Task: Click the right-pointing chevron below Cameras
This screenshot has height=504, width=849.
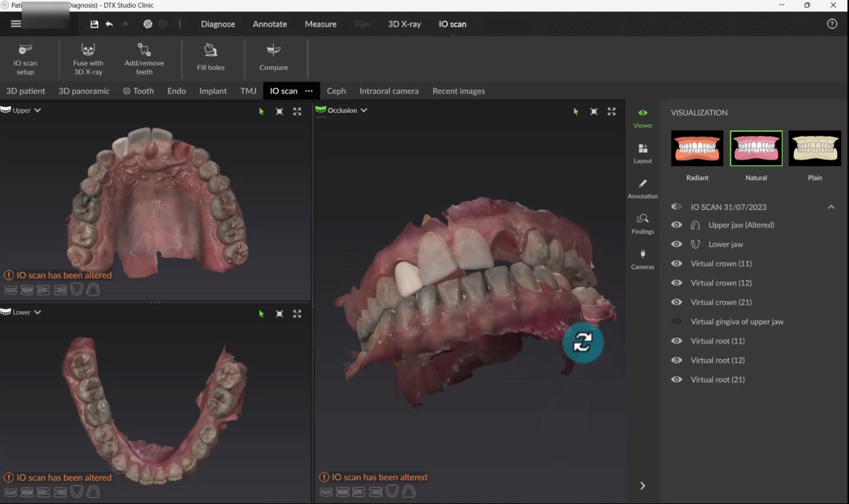Action: pos(643,486)
